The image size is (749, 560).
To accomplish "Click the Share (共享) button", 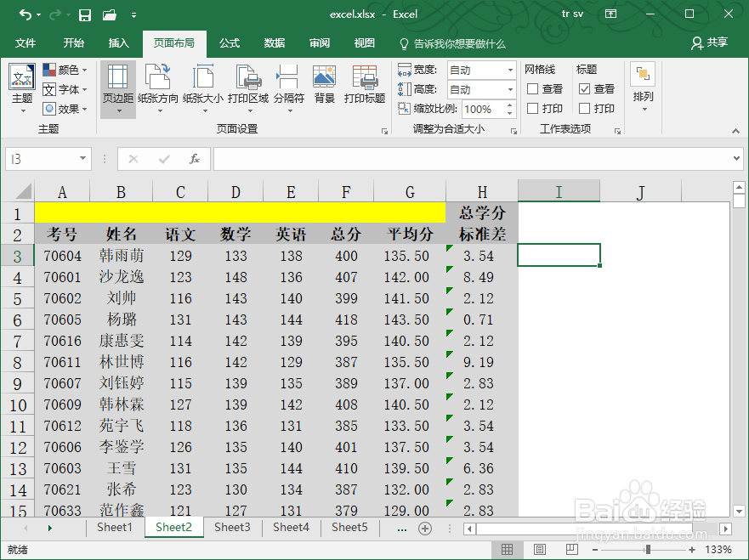I will (709, 43).
